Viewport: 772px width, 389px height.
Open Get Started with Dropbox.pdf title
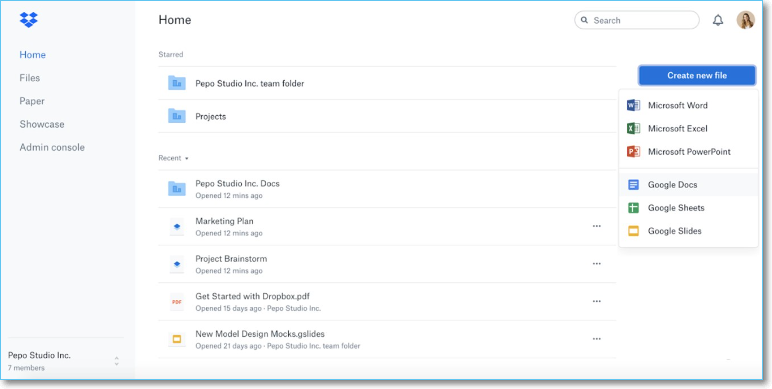253,296
